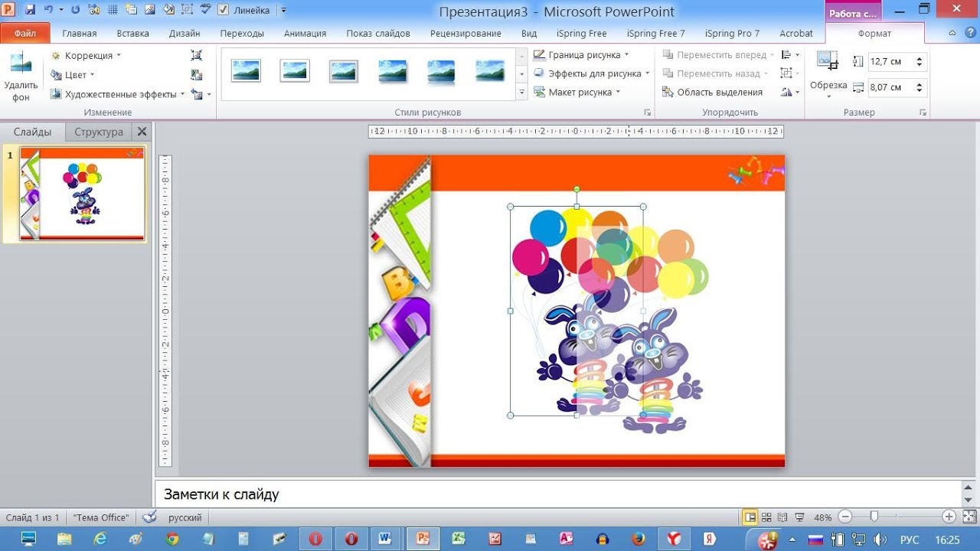
Task: Click the Save icon in Quick Access toolbar
Action: [x=30, y=11]
